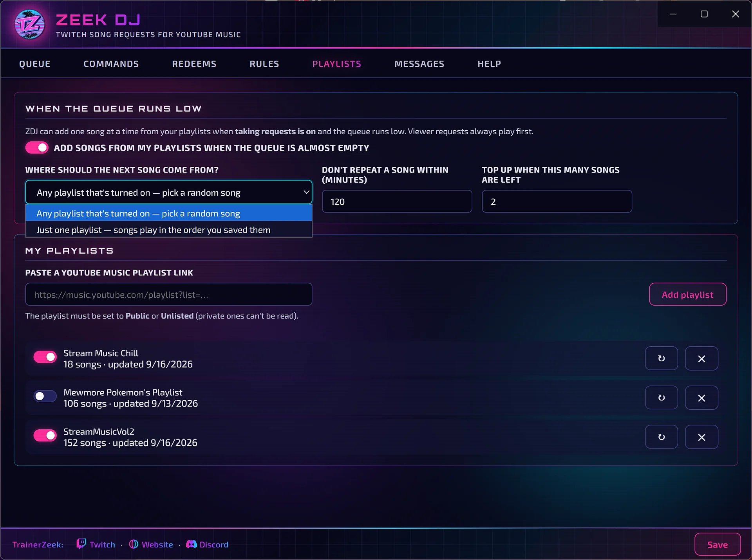Select the Playlists tab

coord(337,64)
